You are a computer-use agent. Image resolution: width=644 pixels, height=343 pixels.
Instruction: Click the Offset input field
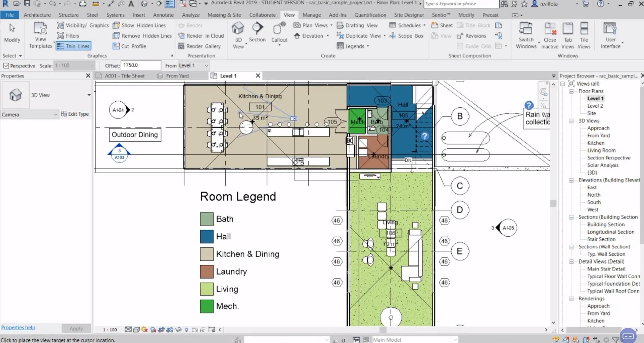[141, 65]
